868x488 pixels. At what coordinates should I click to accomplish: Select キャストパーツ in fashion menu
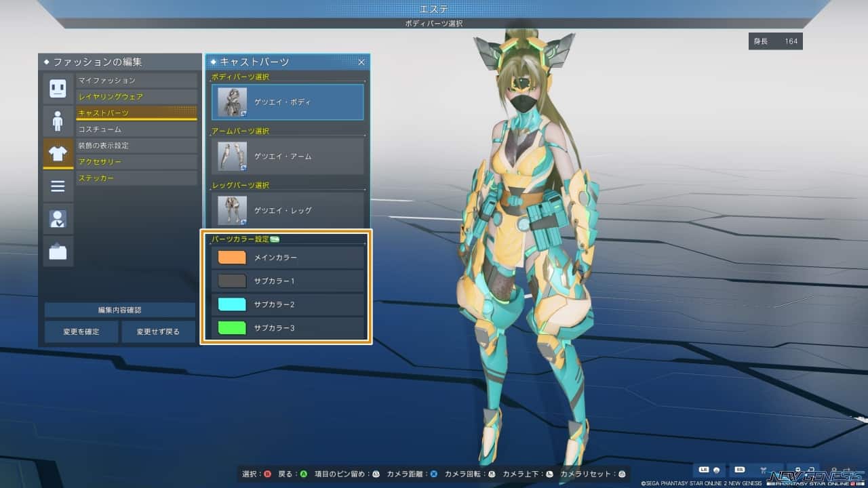click(136, 113)
